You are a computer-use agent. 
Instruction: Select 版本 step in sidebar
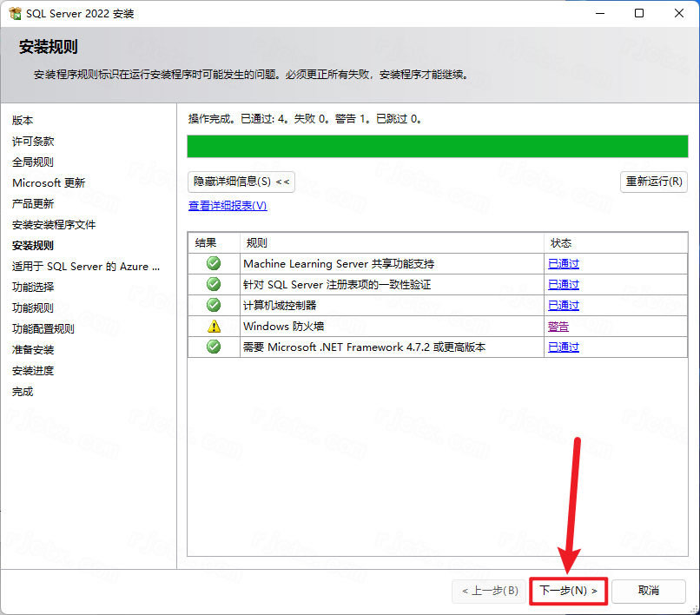[23, 120]
